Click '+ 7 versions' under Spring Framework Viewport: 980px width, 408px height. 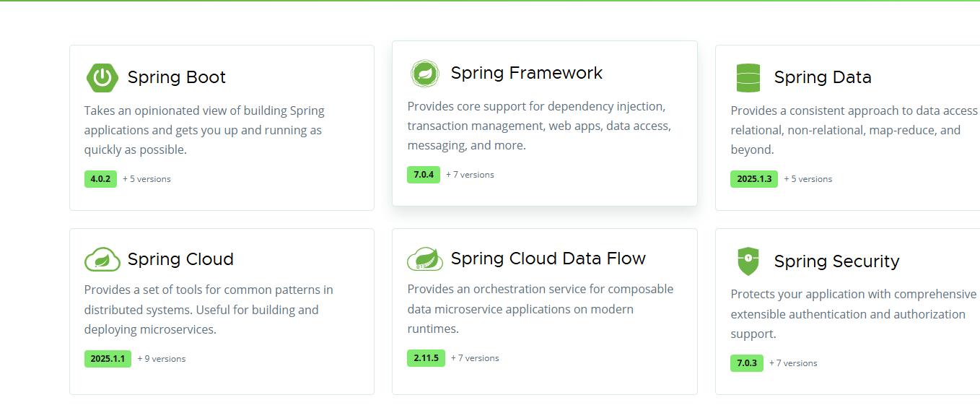[x=470, y=175]
